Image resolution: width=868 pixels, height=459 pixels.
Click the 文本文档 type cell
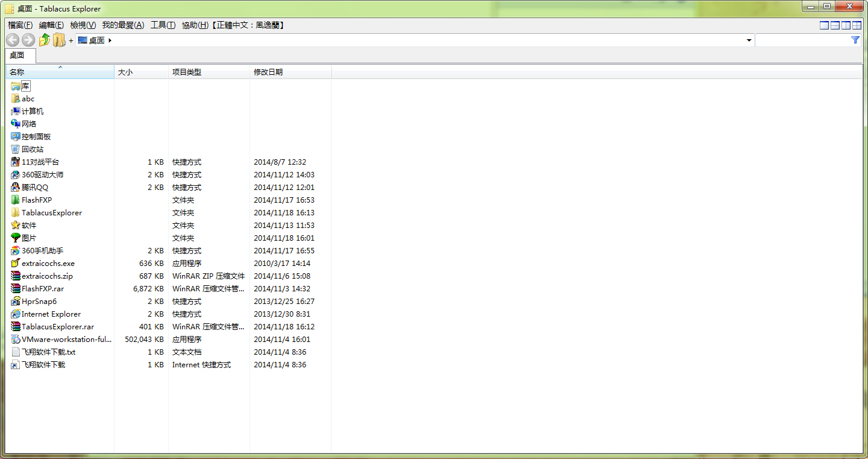coord(187,352)
